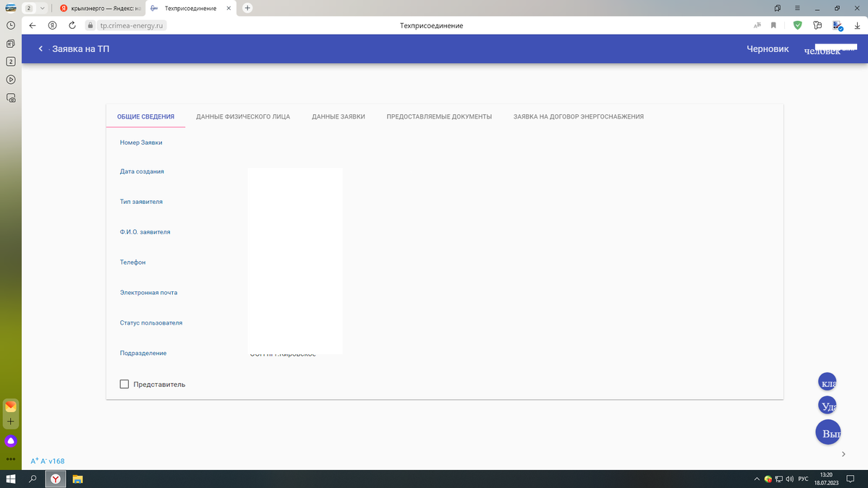Open Yandex Mail from the sidebar
This screenshot has width=868, height=488.
[11, 406]
